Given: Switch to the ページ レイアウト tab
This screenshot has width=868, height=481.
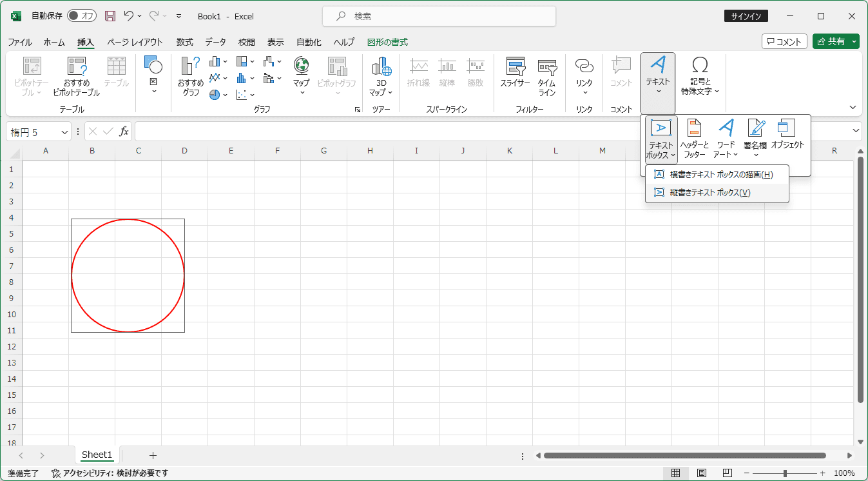Looking at the screenshot, I should pos(135,43).
